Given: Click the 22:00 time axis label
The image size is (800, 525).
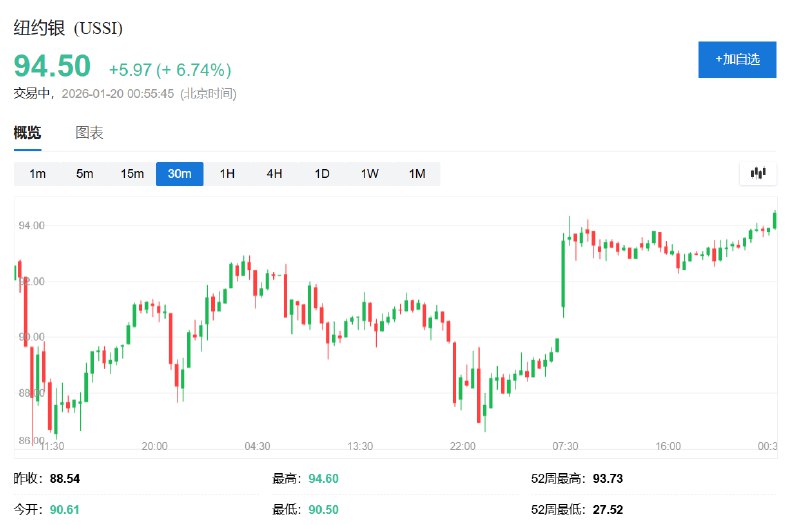Looking at the screenshot, I should pos(463,446).
